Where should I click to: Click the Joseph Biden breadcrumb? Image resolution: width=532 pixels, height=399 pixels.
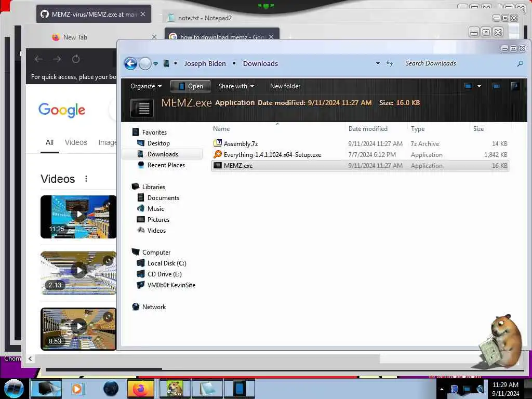205,63
